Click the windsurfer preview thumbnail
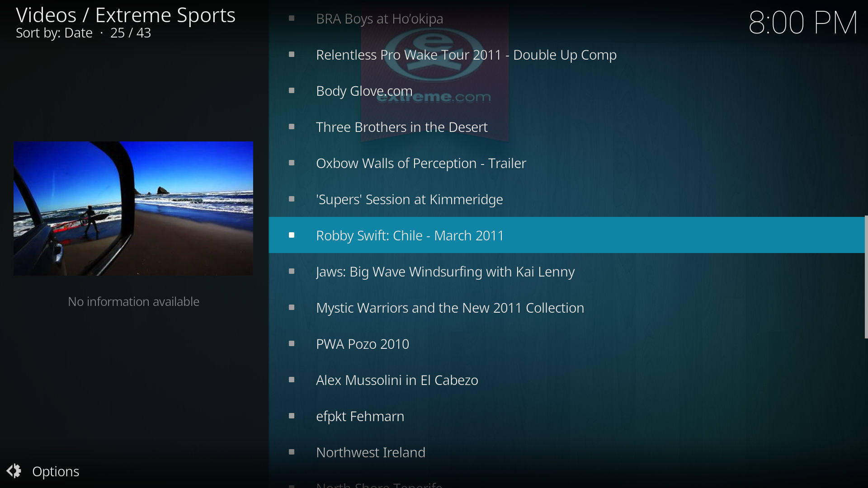868x488 pixels. (x=133, y=208)
